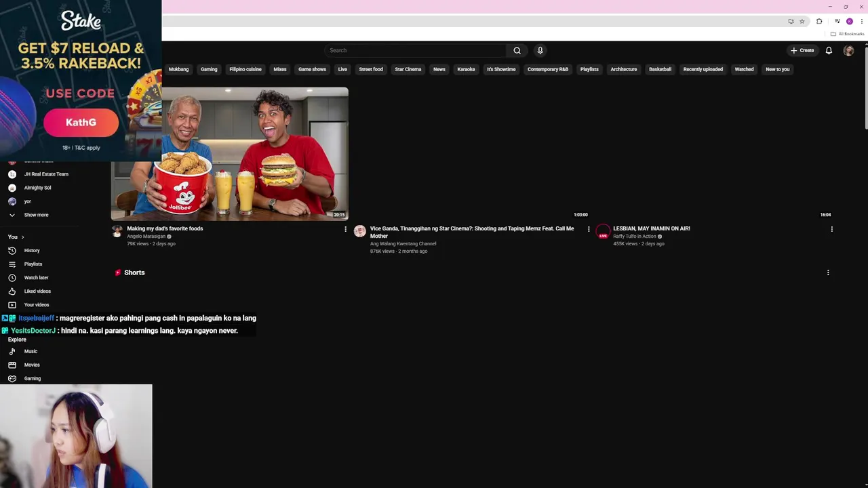Select the Karaoke chip
Screen dimensions: 868x488
coord(466,69)
